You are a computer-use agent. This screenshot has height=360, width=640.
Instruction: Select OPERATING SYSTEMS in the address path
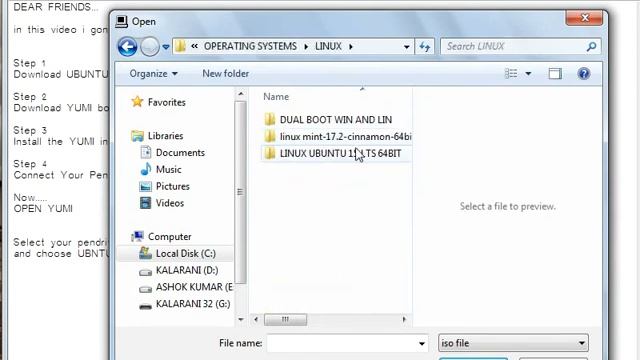tap(250, 46)
